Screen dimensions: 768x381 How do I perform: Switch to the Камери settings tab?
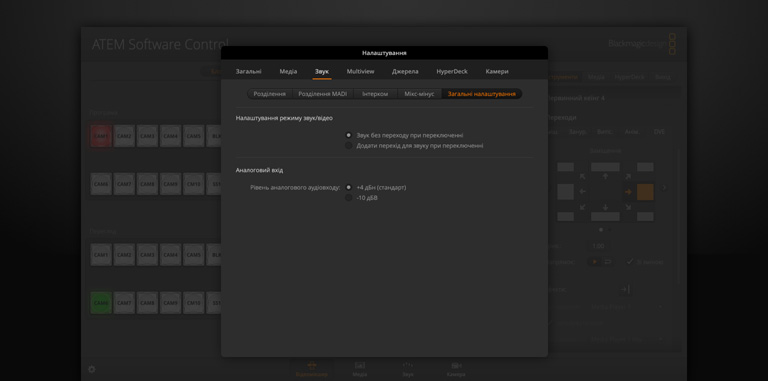(x=497, y=71)
